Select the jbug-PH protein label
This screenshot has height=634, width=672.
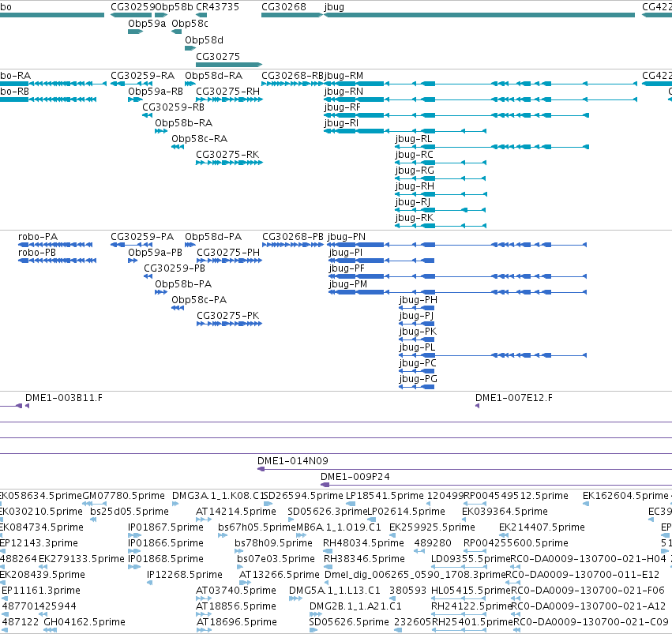coord(419,300)
